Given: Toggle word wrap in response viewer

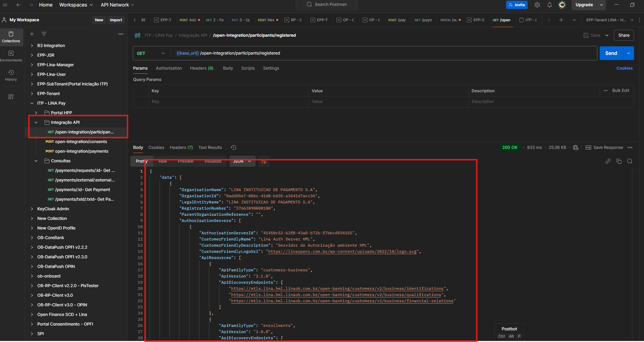Looking at the screenshot, I should point(264,162).
